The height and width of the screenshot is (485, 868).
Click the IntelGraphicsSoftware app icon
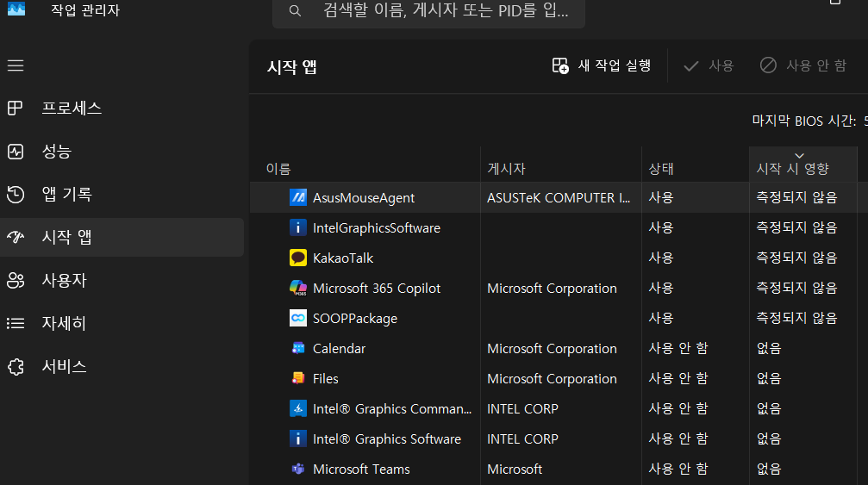point(298,227)
